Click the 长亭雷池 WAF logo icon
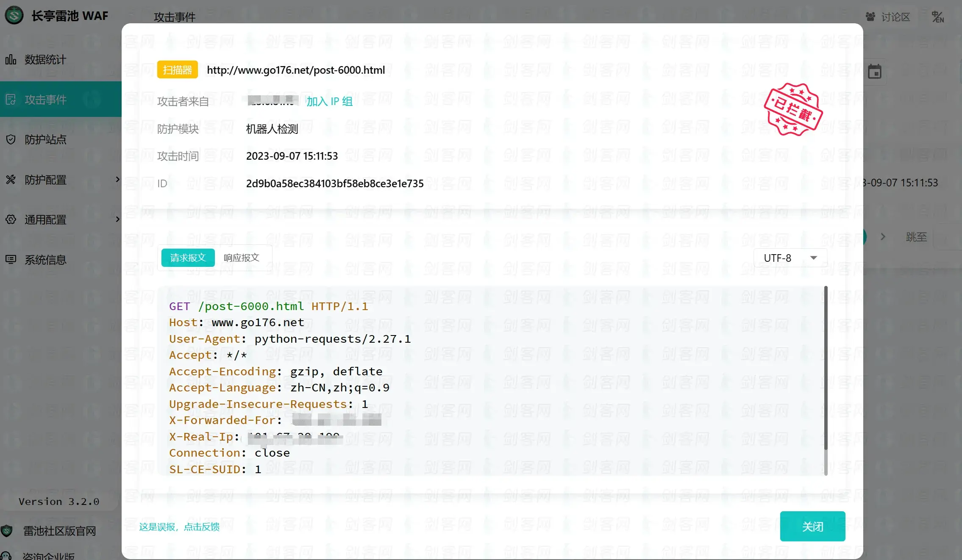Viewport: 962px width, 560px height. 14,16
